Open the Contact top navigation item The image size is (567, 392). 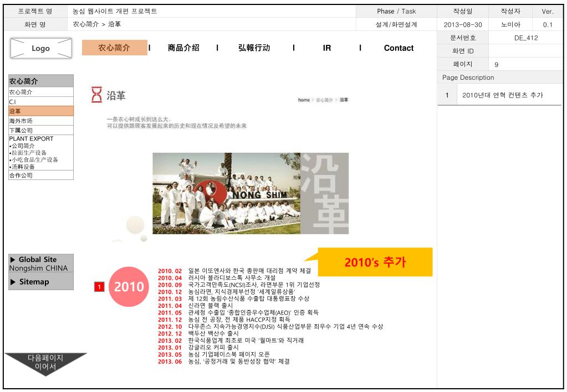[x=399, y=48]
